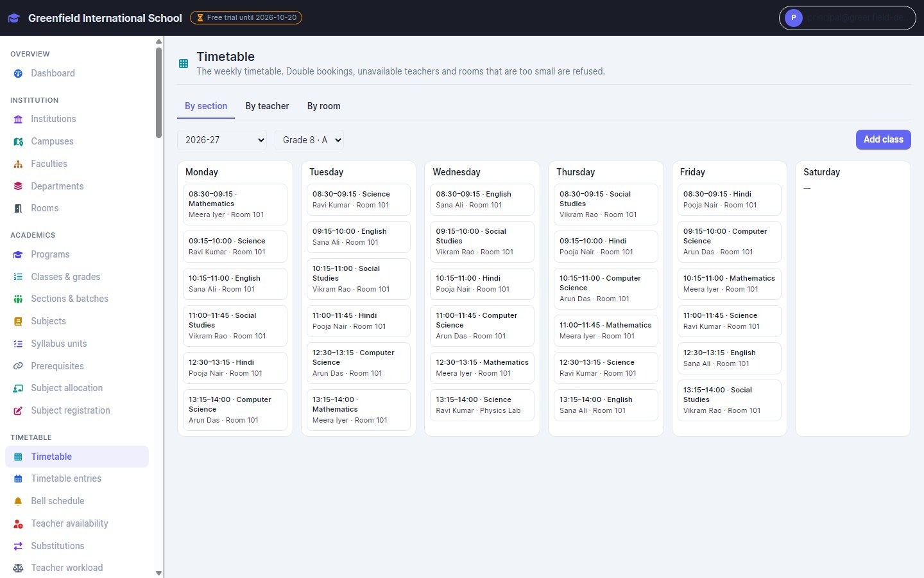This screenshot has width=924, height=578.
Task: Click the Programs graduation cap icon
Action: coord(18,255)
